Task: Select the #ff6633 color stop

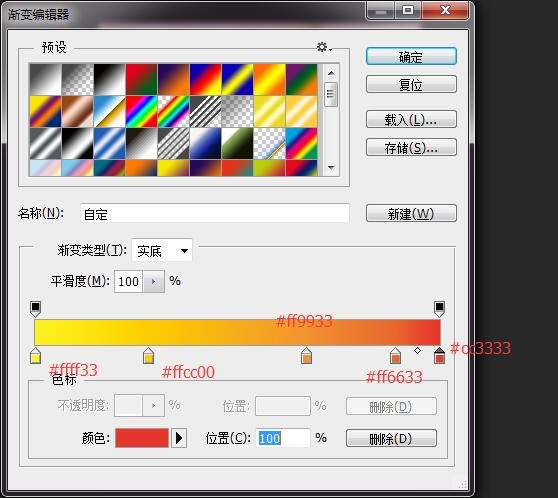Action: click(395, 356)
